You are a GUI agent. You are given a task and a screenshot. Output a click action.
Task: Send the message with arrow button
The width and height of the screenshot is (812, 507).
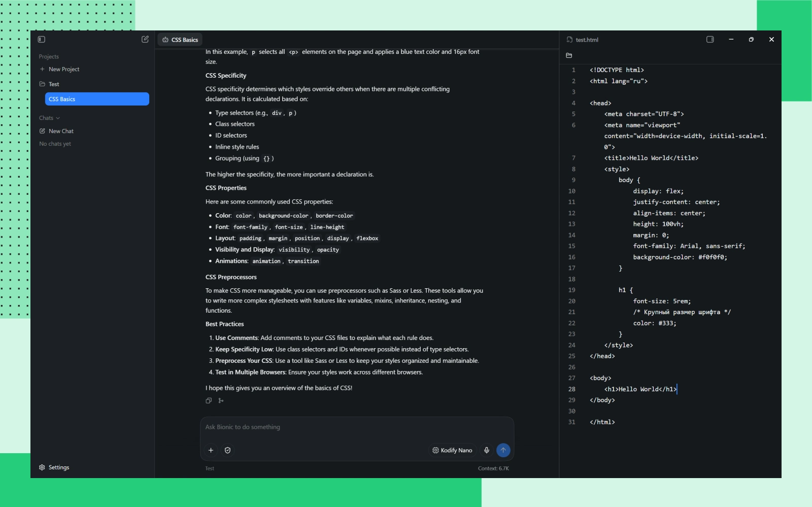(x=503, y=450)
